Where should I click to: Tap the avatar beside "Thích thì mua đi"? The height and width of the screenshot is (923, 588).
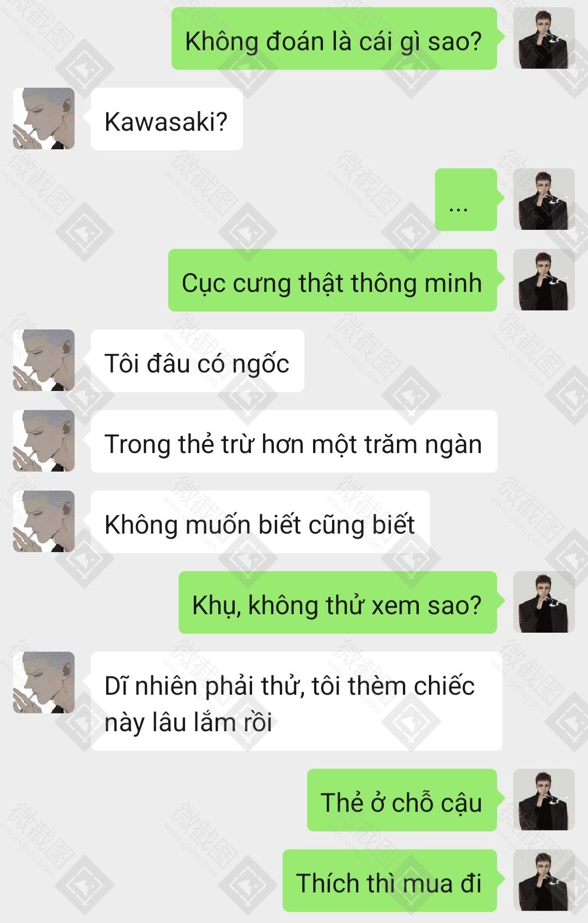[544, 881]
